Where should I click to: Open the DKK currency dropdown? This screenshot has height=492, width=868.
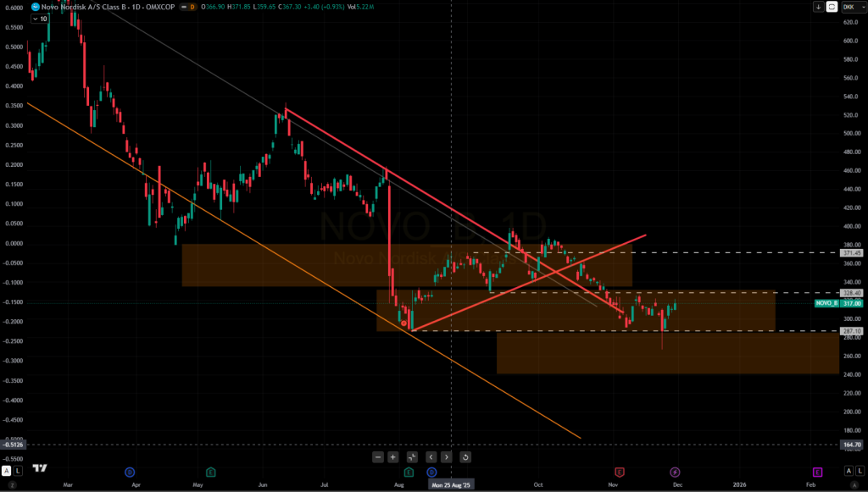click(x=850, y=7)
